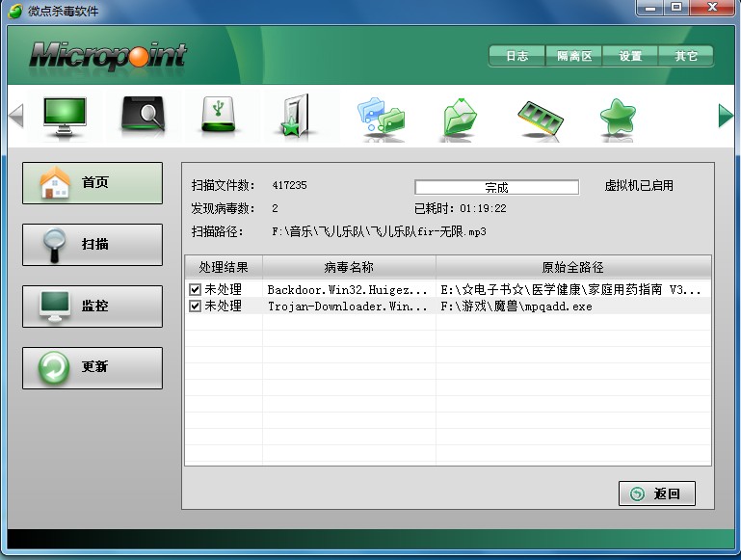Click the F:\游戏\魔兽\mpqadd.exe path
Image resolution: width=741 pixels, height=560 pixels.
pyautogui.click(x=516, y=307)
